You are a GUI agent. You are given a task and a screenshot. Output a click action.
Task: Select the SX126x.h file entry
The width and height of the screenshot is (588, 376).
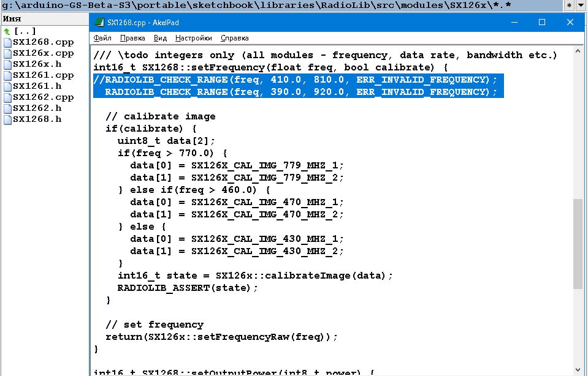coord(37,64)
